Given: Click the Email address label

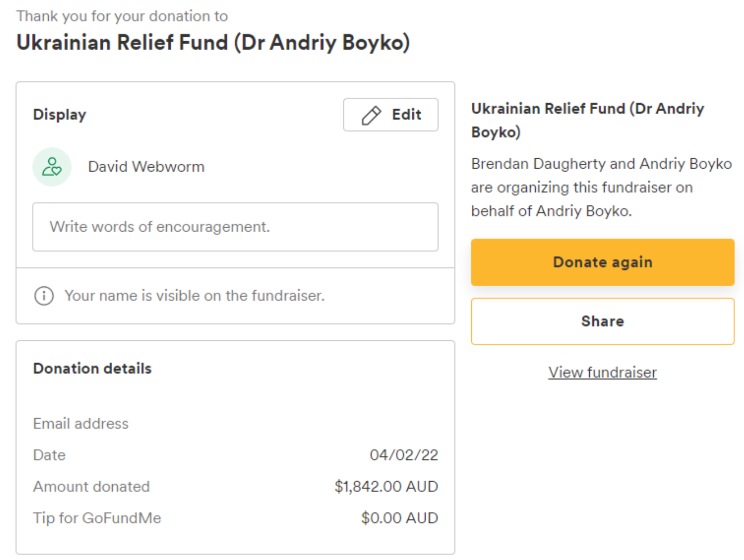Looking at the screenshot, I should [80, 424].
